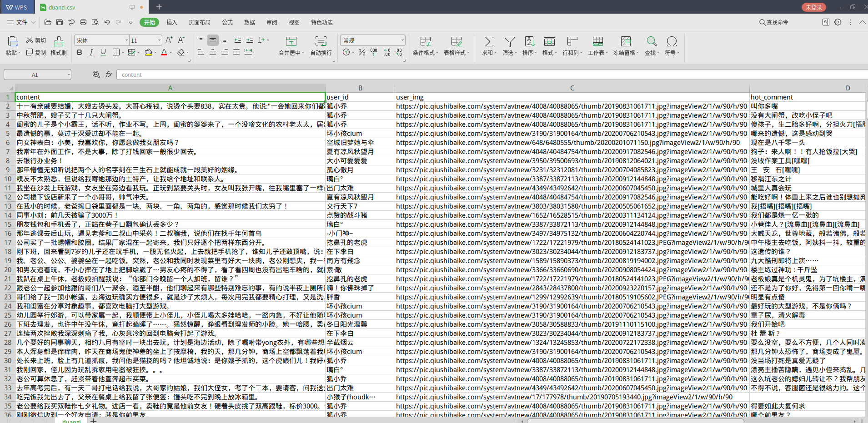
Task: Open the font size 11 dropdown
Action: pos(159,40)
